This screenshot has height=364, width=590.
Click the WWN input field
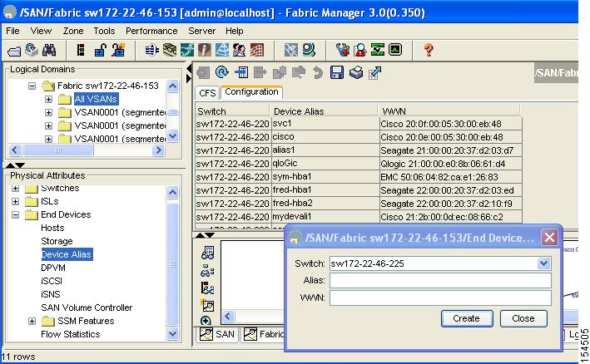pyautogui.click(x=440, y=298)
